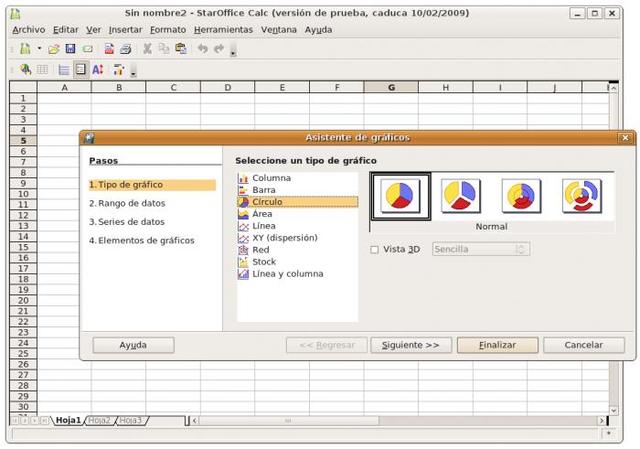Choose the Normal pie chart thumbnail

coord(401,196)
